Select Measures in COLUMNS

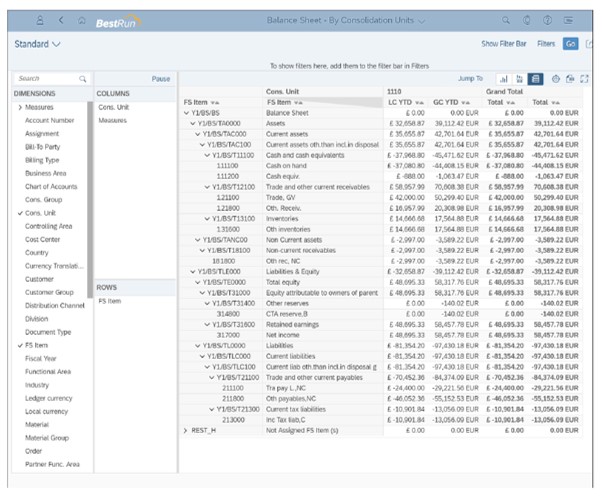(112, 120)
